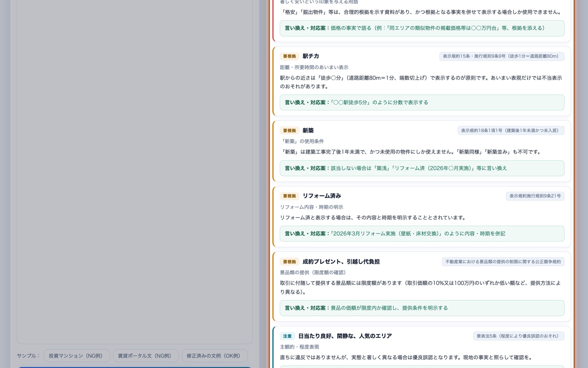
Task: Click the 注意 badge beside 日当たり良好
Action: [287, 336]
